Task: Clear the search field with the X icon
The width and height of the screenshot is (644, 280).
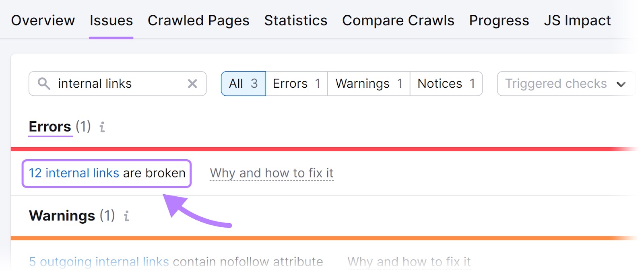Action: pyautogui.click(x=192, y=84)
